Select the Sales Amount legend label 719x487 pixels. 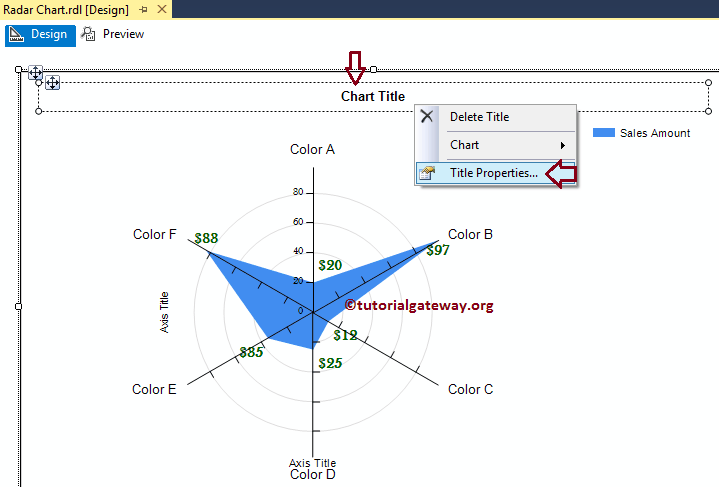(655, 133)
